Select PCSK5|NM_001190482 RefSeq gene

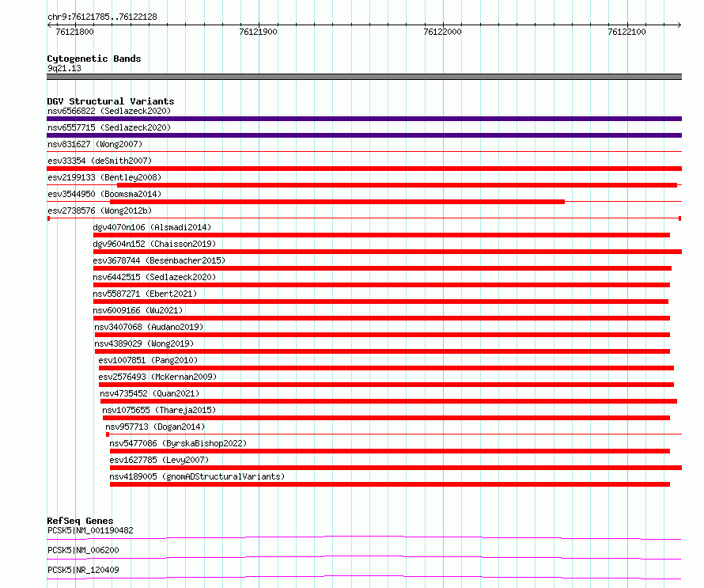[x=90, y=530]
